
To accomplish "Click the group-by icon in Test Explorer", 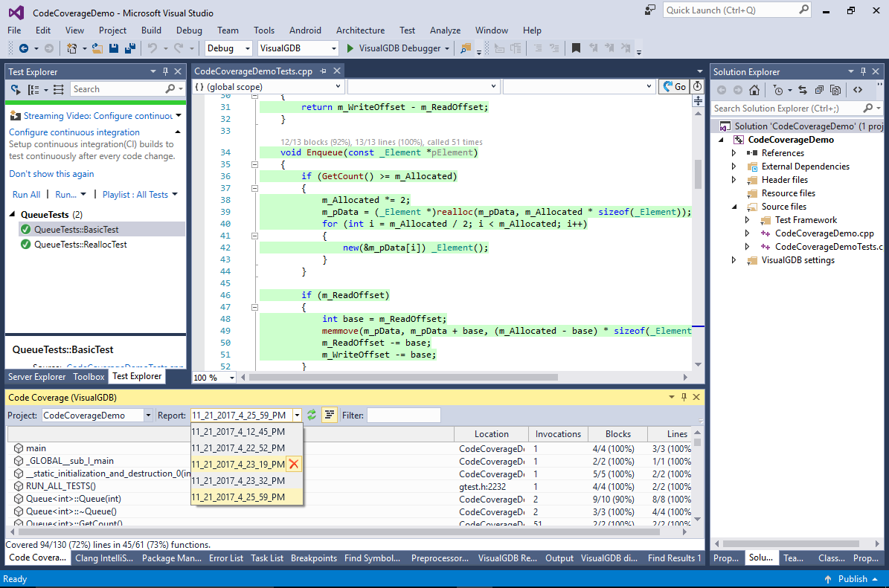I will pyautogui.click(x=33, y=89).
